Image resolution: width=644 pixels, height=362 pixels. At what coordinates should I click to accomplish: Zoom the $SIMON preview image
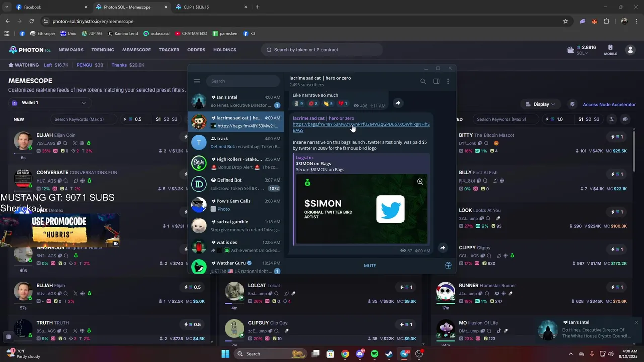pos(420,182)
